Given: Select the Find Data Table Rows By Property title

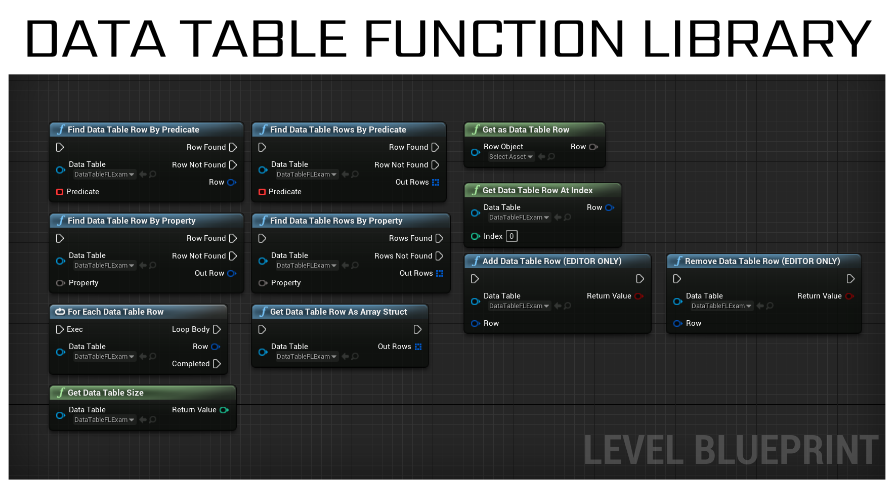Looking at the screenshot, I should tap(336, 221).
